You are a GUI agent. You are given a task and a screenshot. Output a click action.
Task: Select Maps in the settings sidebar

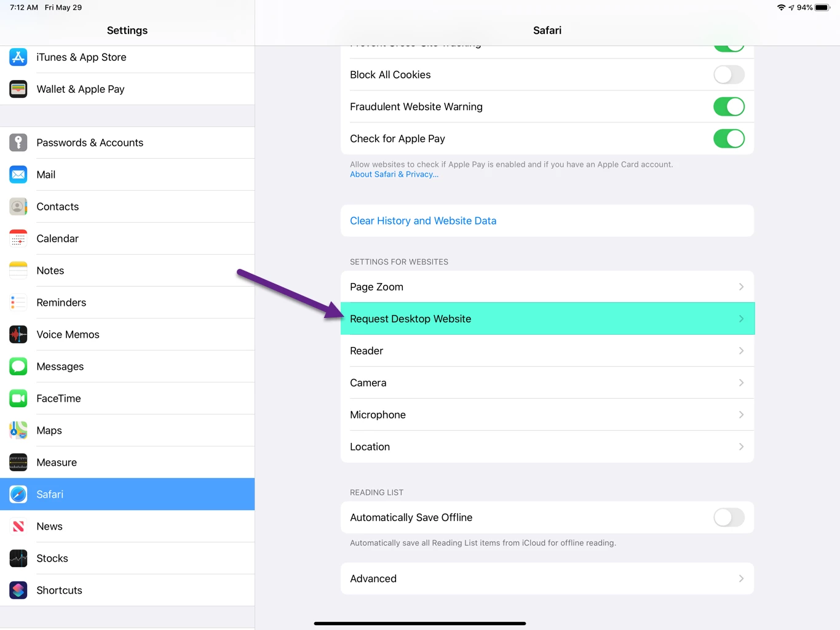pos(127,431)
